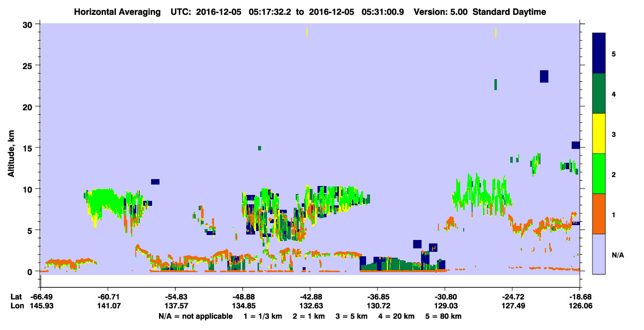Click latitude value -24.72
Viewport: 644px width, 330px height.
point(512,297)
